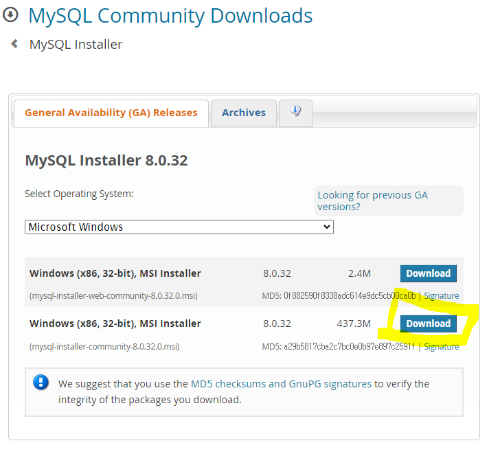Click MD5 hash of web-community installer
The image size is (500, 460).
(x=349, y=296)
